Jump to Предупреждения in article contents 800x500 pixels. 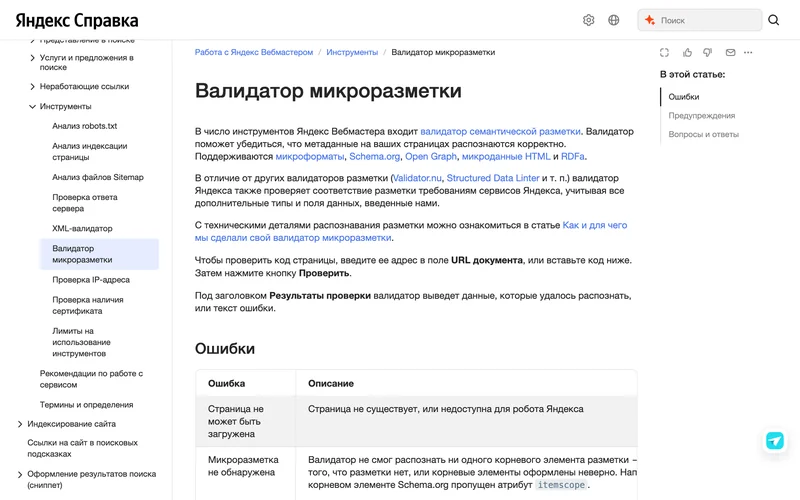point(702,115)
